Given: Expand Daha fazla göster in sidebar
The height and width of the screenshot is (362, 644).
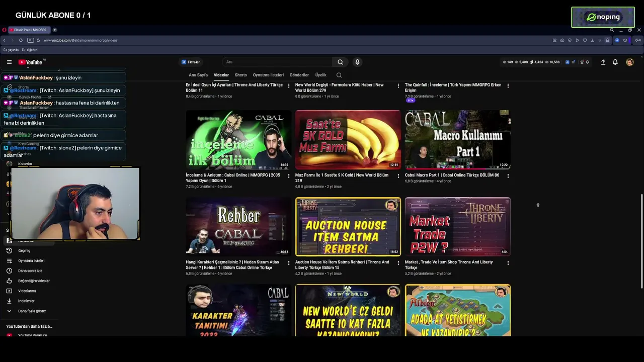Looking at the screenshot, I should pyautogui.click(x=32, y=311).
